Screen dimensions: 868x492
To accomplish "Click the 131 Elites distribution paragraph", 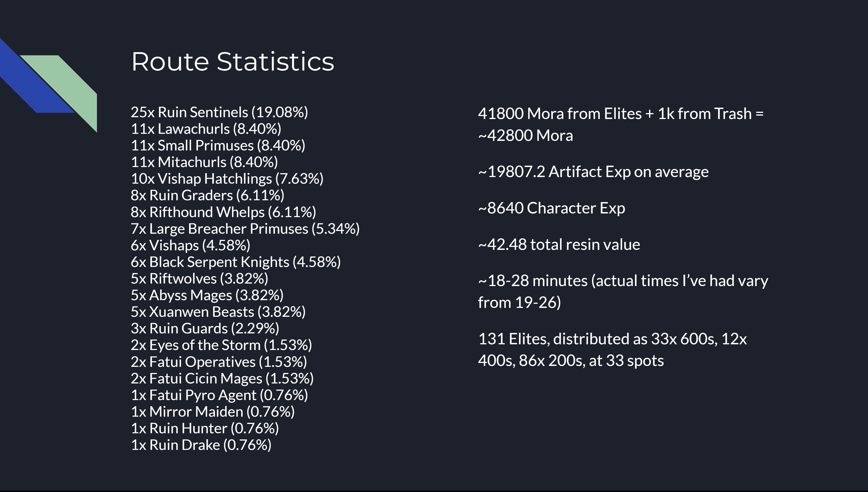I will tap(612, 349).
